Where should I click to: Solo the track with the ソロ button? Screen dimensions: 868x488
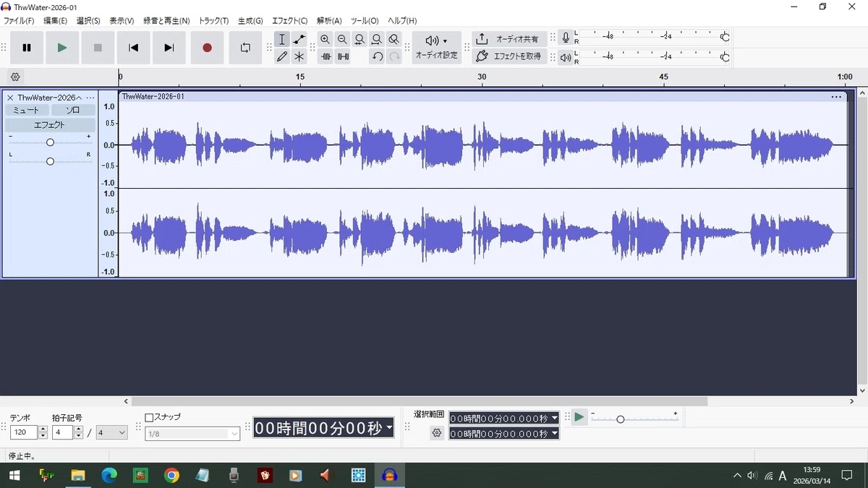[x=73, y=110]
